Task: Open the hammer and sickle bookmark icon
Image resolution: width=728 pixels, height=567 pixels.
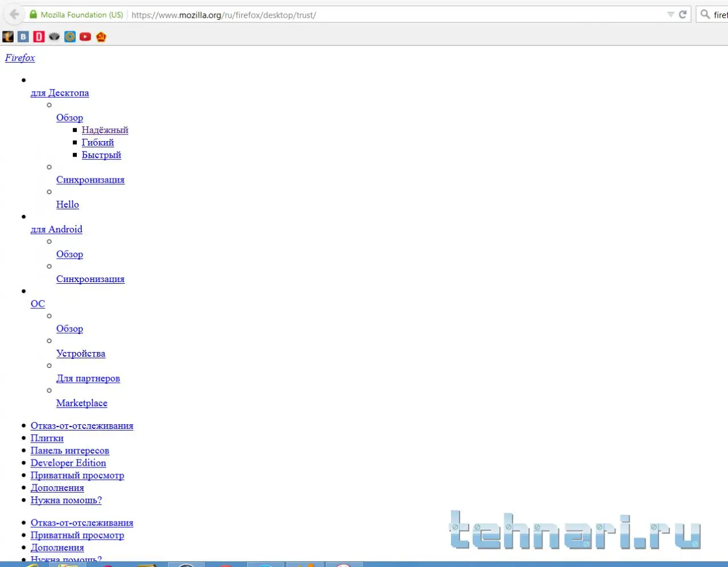Action: click(101, 37)
